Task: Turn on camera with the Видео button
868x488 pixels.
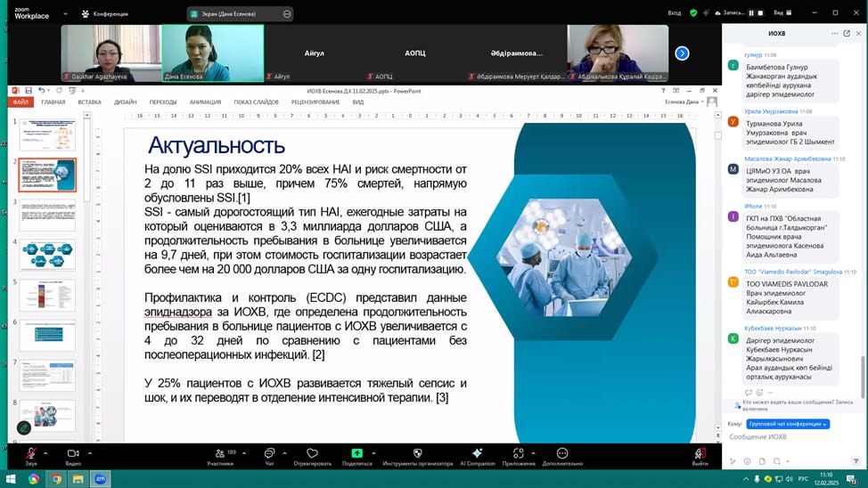Action: click(73, 454)
